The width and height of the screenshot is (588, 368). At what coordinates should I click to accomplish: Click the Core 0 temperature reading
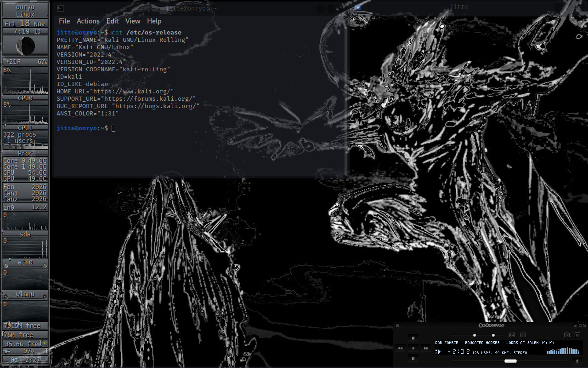coord(25,161)
